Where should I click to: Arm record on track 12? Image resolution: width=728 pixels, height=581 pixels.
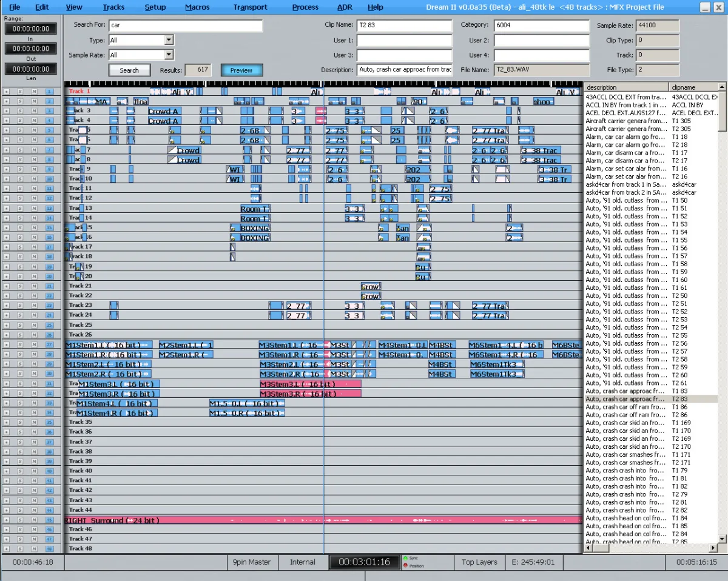pos(7,198)
